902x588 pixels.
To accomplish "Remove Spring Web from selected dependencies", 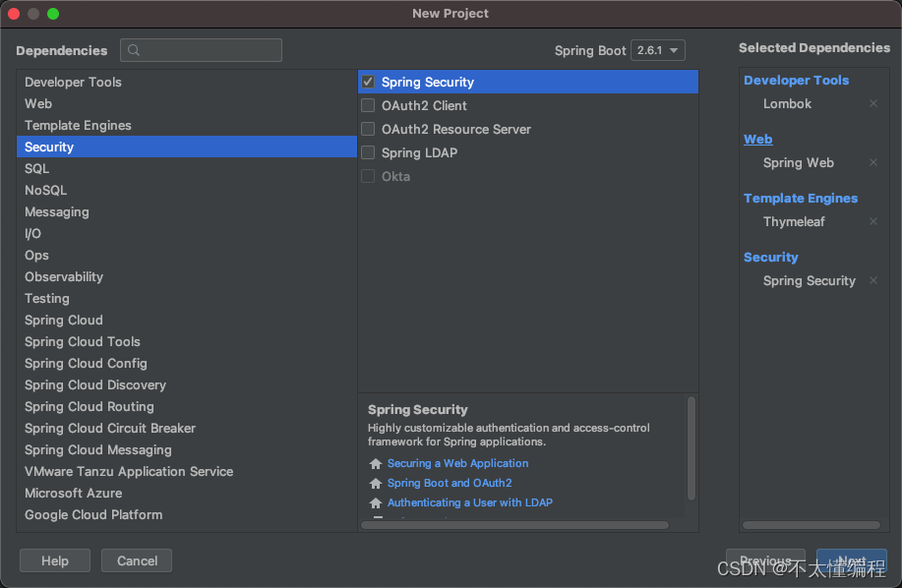I will coord(873,162).
